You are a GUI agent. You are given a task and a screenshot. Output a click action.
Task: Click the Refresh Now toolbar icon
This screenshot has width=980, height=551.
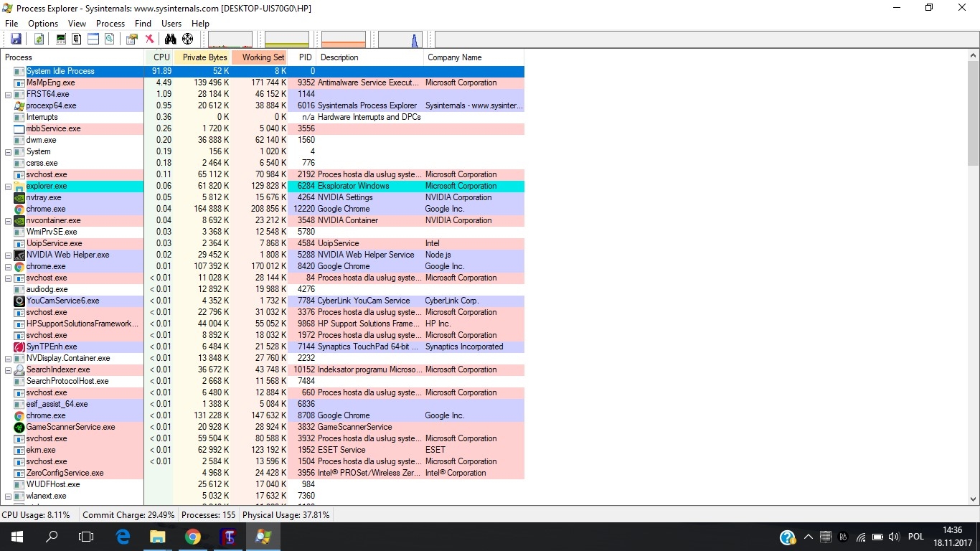(39, 39)
